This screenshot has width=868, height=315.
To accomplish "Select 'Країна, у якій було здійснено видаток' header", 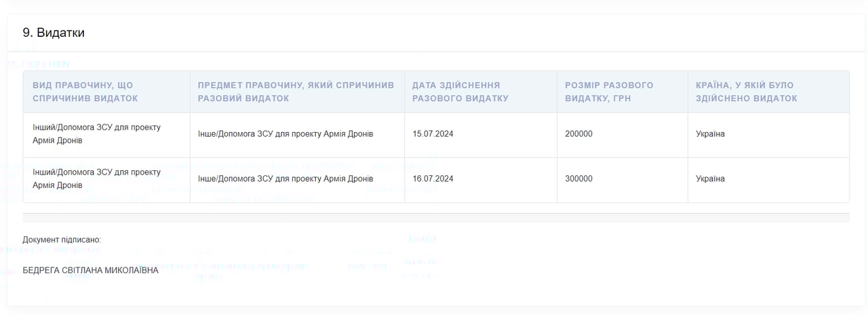I will [x=746, y=92].
